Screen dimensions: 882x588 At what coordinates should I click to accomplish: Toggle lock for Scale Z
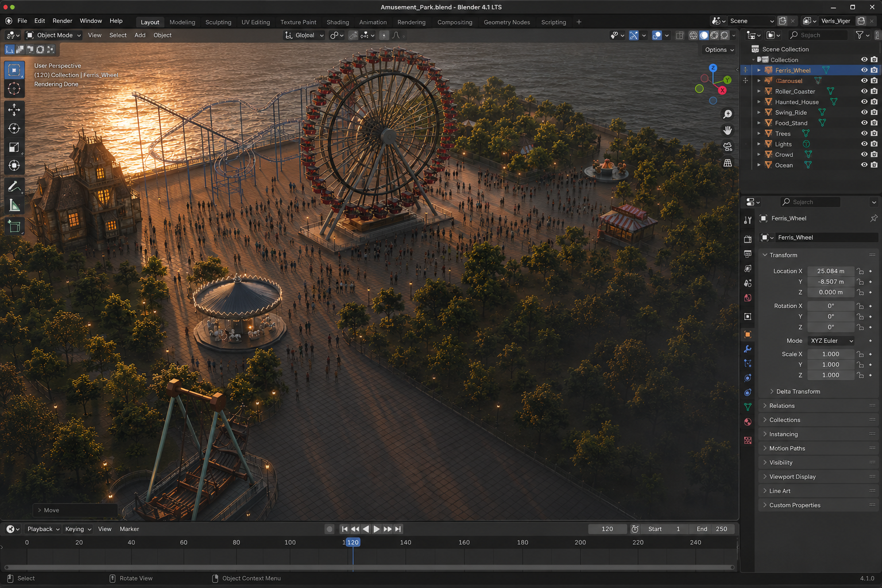860,375
